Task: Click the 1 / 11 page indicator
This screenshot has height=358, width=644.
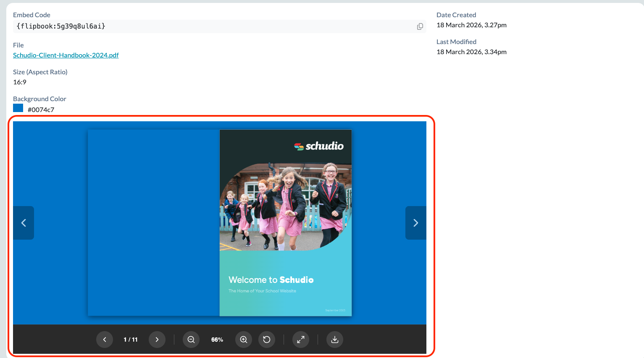Action: pos(131,340)
